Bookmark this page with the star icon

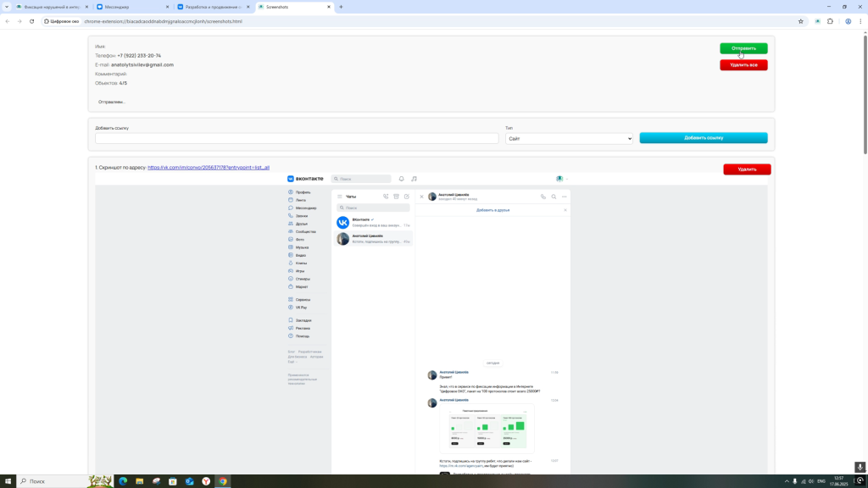pos(800,21)
